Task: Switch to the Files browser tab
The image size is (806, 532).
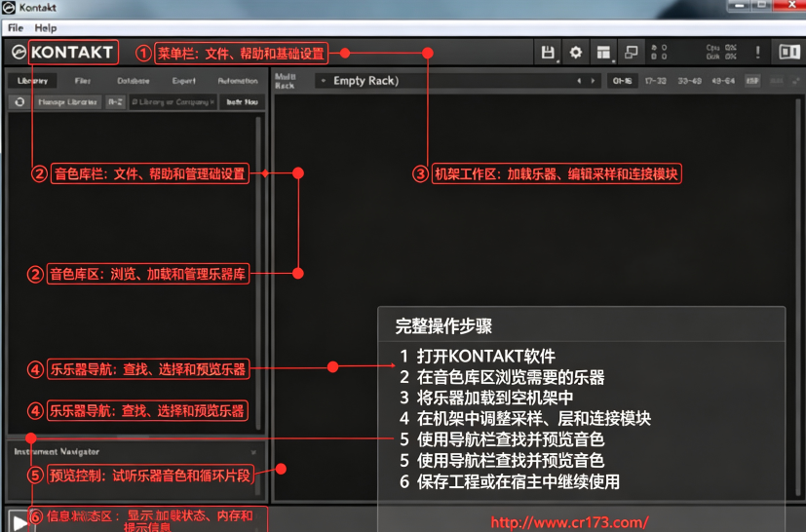Action: 82,81
